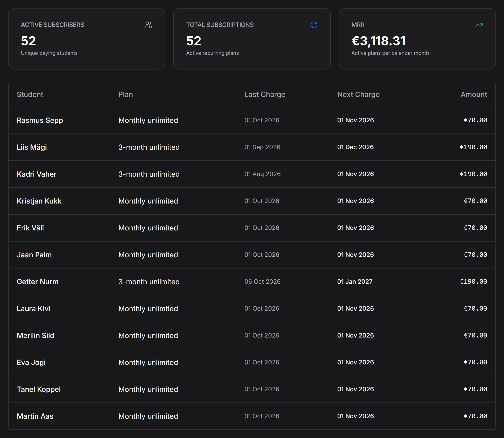Select the Student column header
Viewport: 504px width, 438px height.
tap(30, 94)
